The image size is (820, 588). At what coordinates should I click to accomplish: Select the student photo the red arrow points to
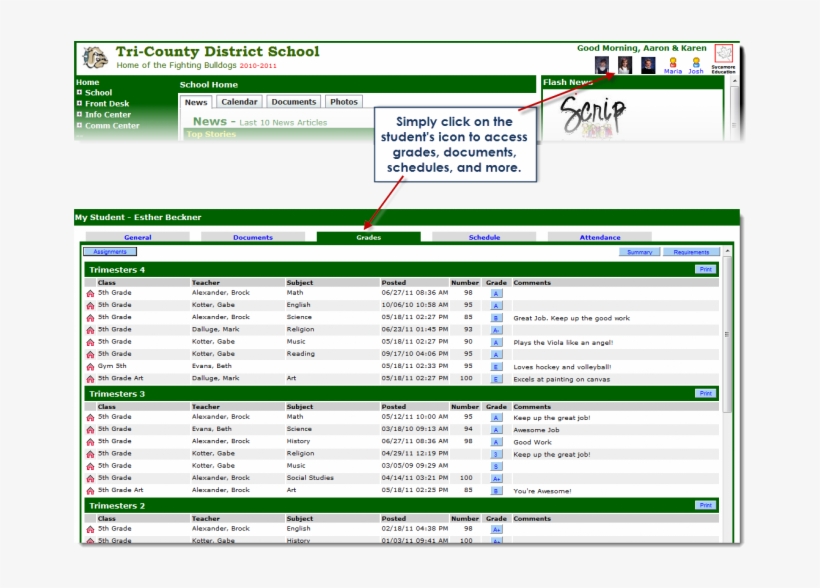[624, 65]
